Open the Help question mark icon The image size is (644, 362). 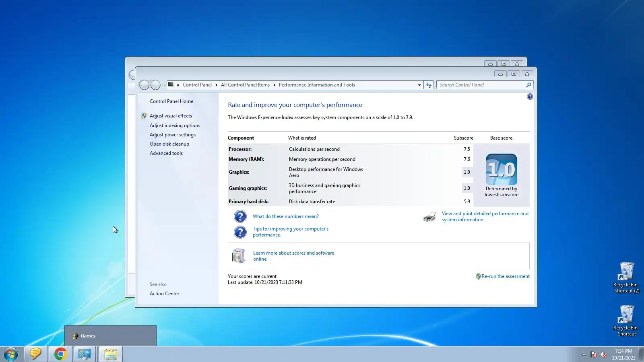point(530,97)
